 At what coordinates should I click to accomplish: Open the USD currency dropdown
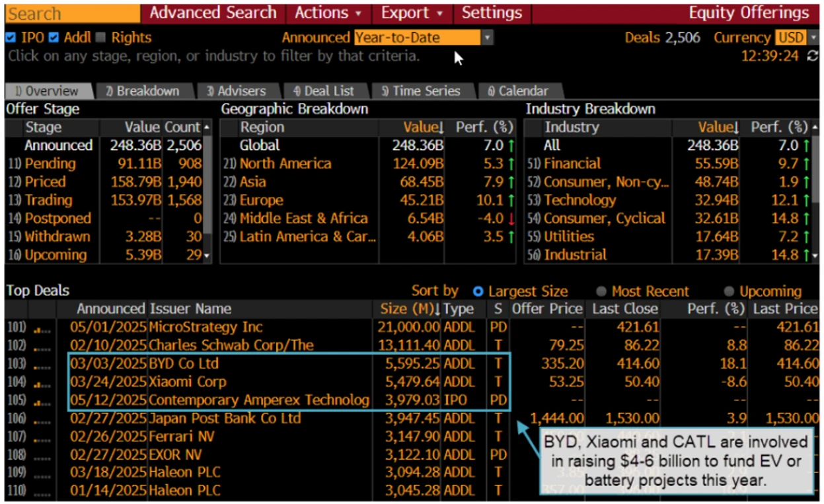(x=812, y=38)
